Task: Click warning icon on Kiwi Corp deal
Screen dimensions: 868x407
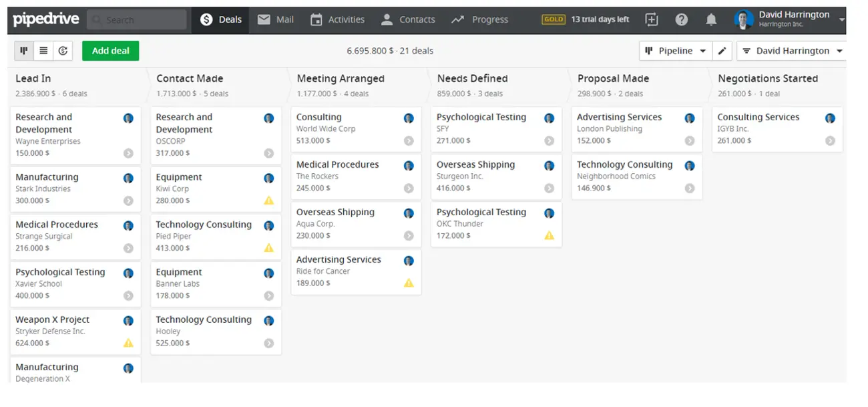Action: (268, 200)
